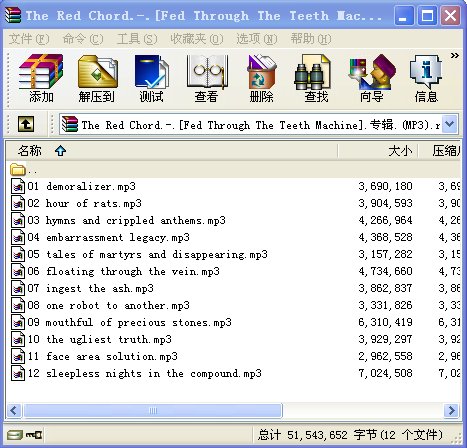The width and height of the screenshot is (467, 448).
Task: Click size value 7,024,508
Action: click(385, 373)
